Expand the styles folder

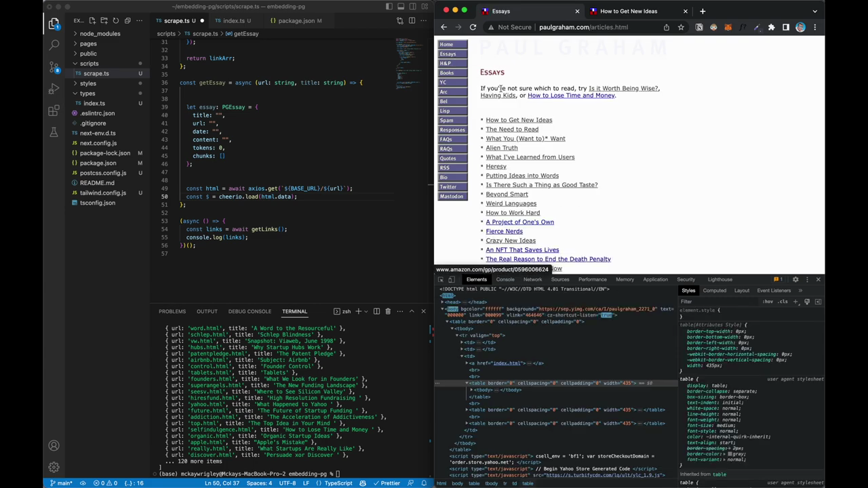[x=88, y=83]
